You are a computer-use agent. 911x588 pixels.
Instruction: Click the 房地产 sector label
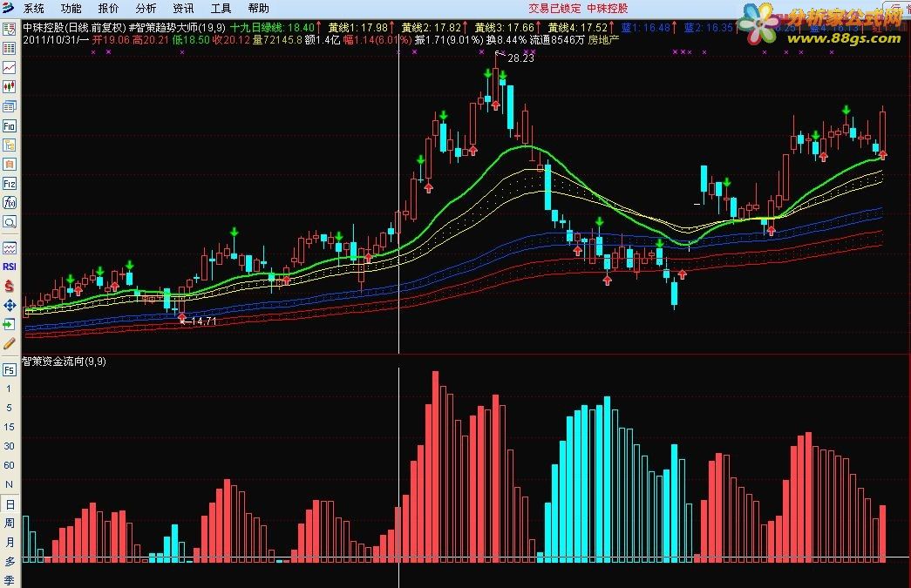tap(603, 40)
